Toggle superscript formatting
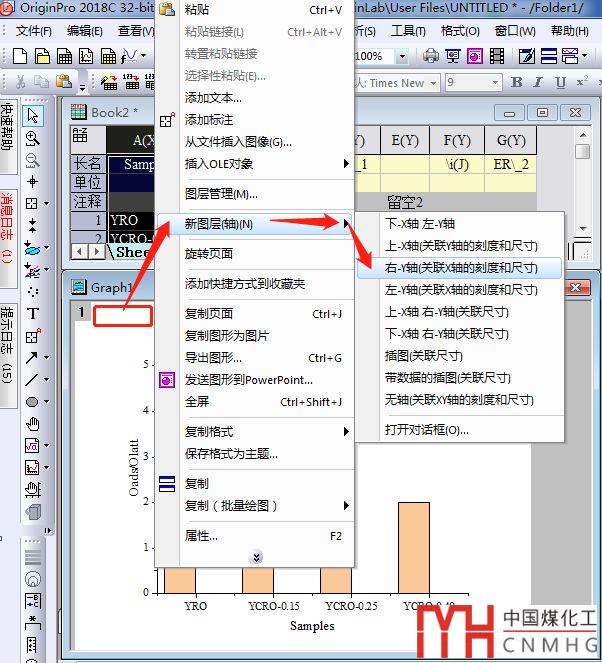The image size is (602, 663). (x=582, y=82)
